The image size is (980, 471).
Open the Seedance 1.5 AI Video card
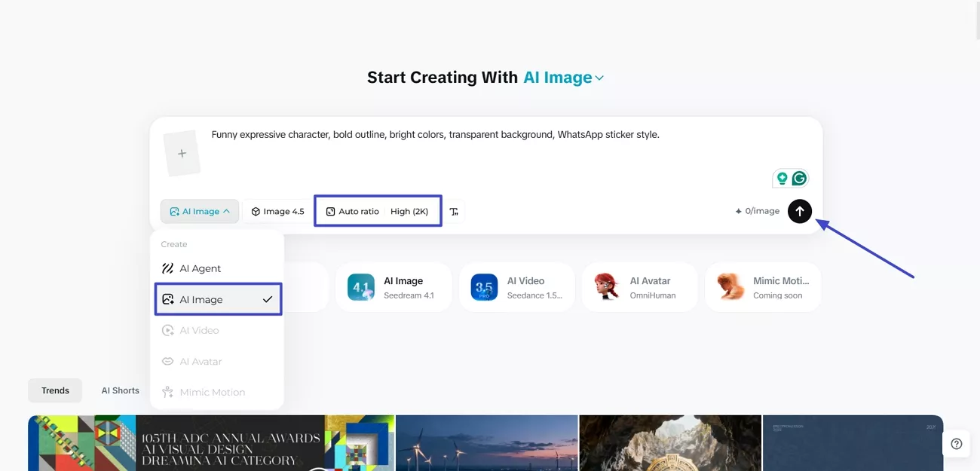517,286
